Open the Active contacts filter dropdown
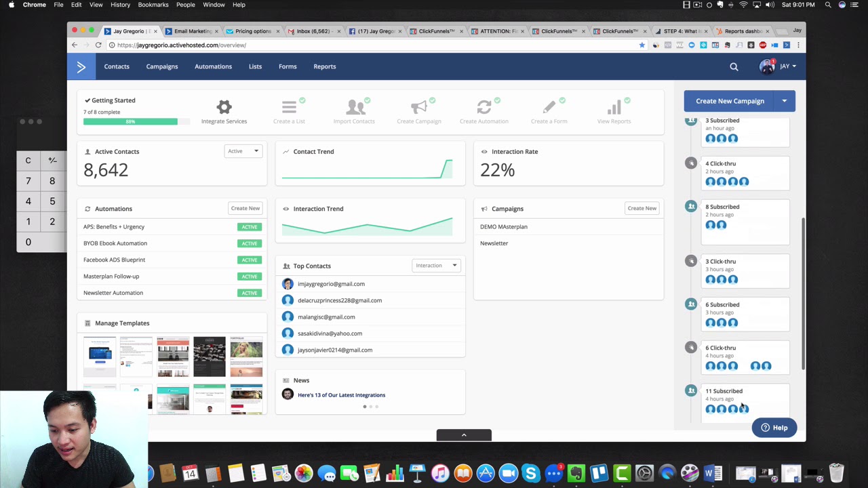Screen dimensions: 868x488 pyautogui.click(x=243, y=151)
